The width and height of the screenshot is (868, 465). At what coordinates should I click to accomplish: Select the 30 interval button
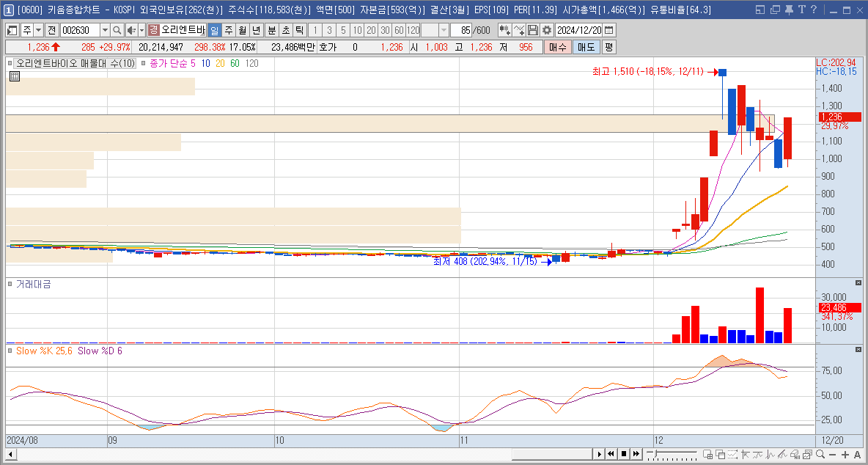tap(386, 31)
